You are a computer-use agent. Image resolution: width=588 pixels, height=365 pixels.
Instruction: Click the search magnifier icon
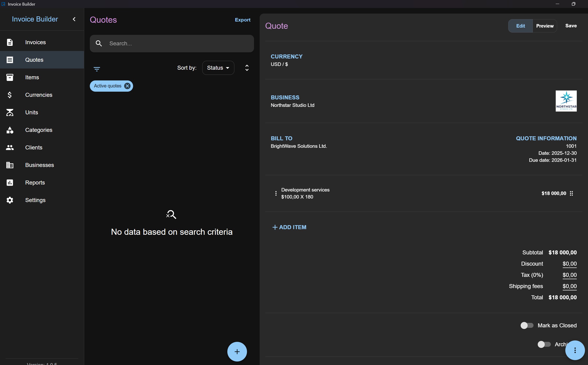pyautogui.click(x=99, y=43)
